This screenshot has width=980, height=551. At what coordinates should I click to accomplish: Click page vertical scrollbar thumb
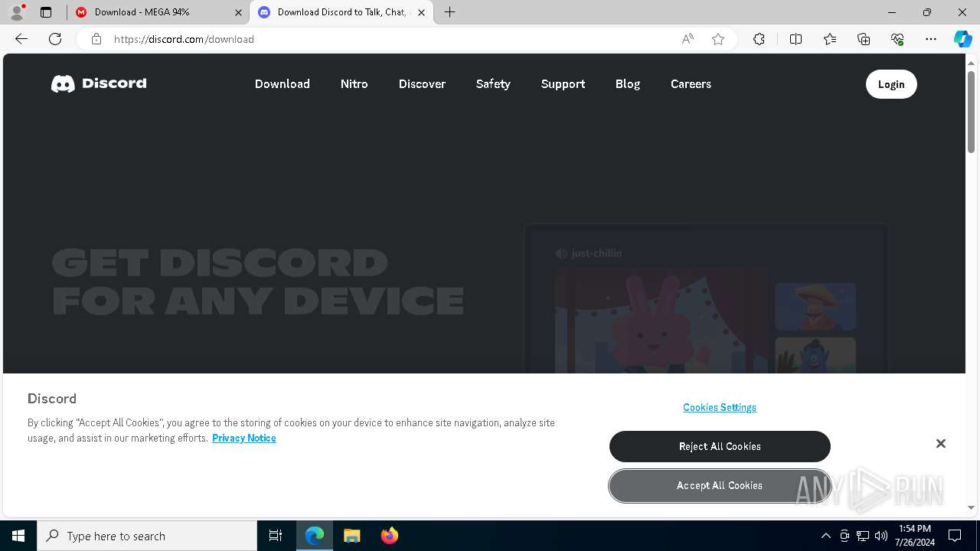coord(972,111)
